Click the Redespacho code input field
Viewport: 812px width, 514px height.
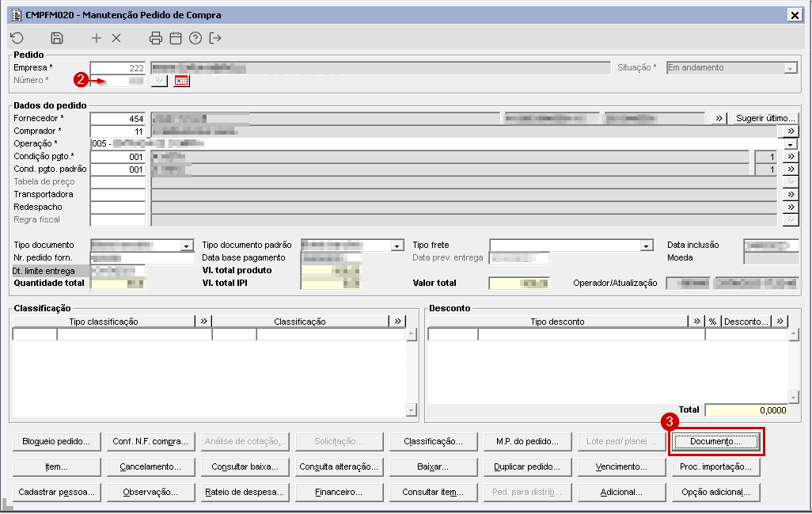[x=118, y=208]
